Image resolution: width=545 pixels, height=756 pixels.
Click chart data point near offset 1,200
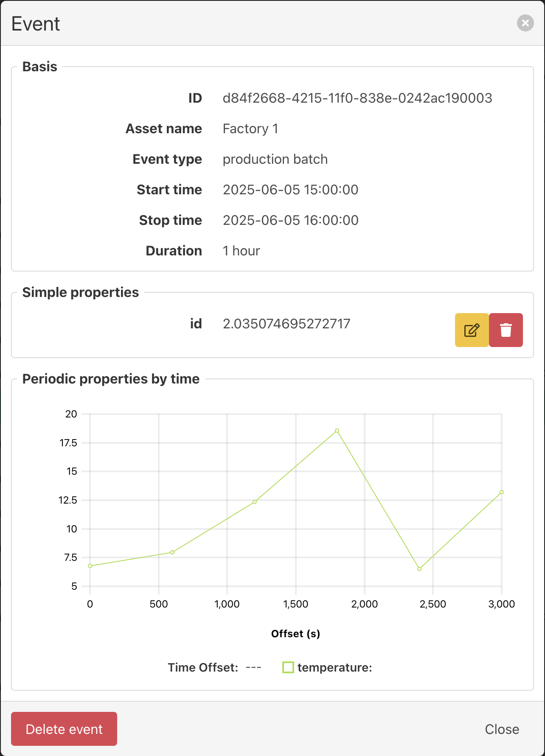(x=255, y=502)
